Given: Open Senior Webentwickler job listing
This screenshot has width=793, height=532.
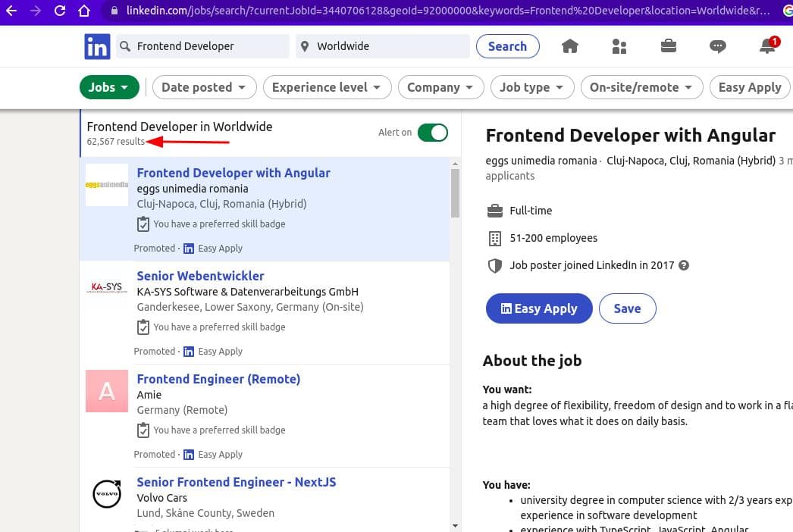Looking at the screenshot, I should pyautogui.click(x=200, y=276).
